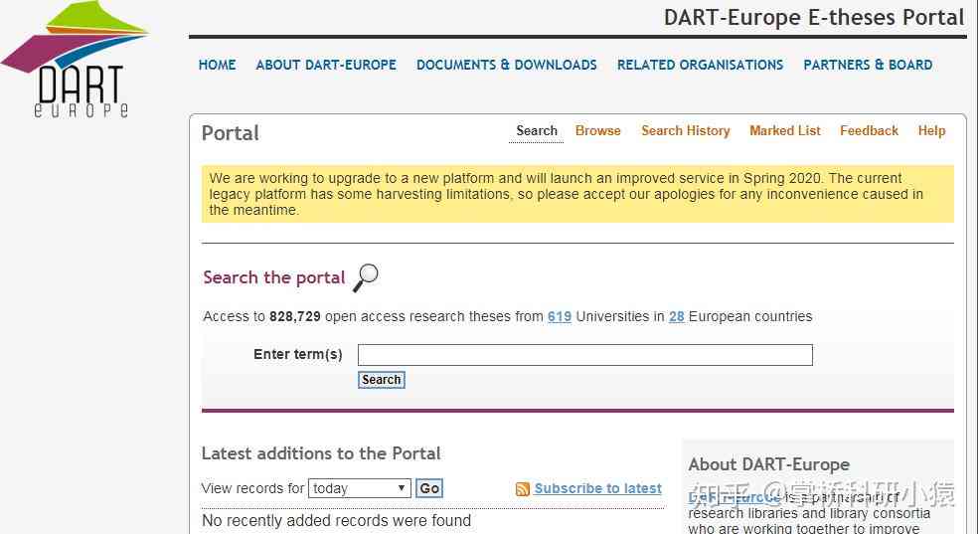Open PARTNERS & BOARD page
This screenshot has width=980, height=534.
click(868, 65)
